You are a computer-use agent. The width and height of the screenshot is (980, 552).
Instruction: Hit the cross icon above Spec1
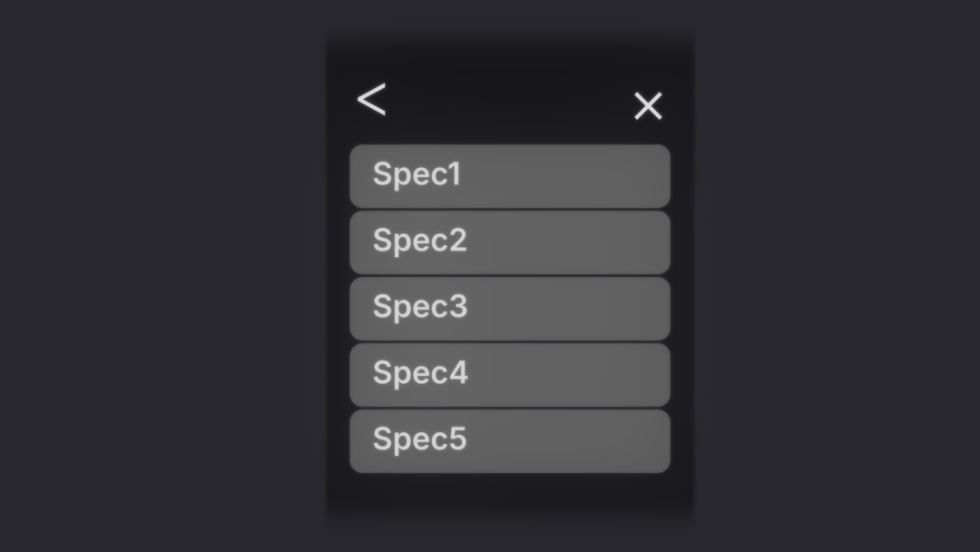pos(648,105)
